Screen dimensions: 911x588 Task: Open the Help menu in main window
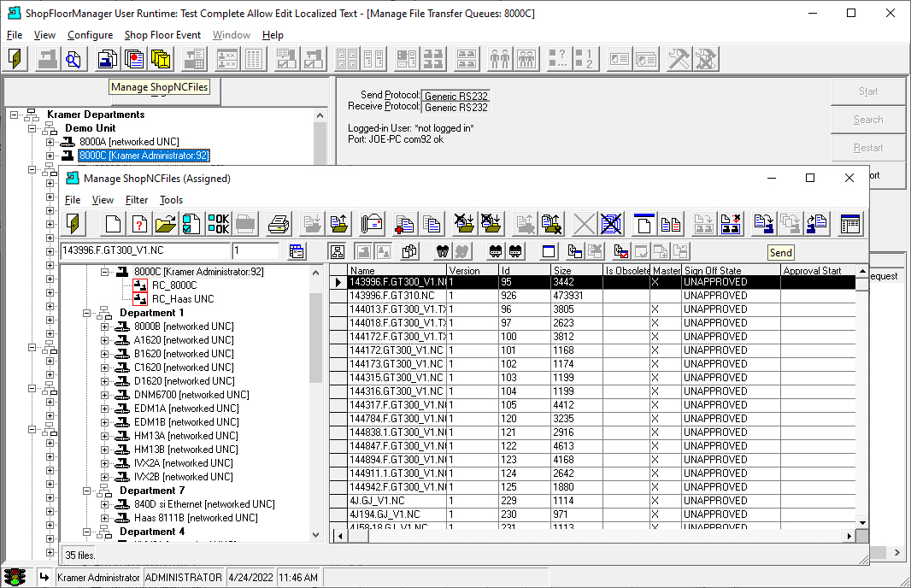click(x=273, y=35)
